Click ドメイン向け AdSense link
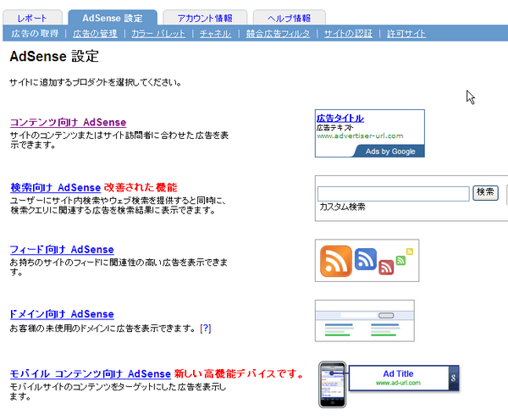This screenshot has width=508, height=420. pos(62,313)
